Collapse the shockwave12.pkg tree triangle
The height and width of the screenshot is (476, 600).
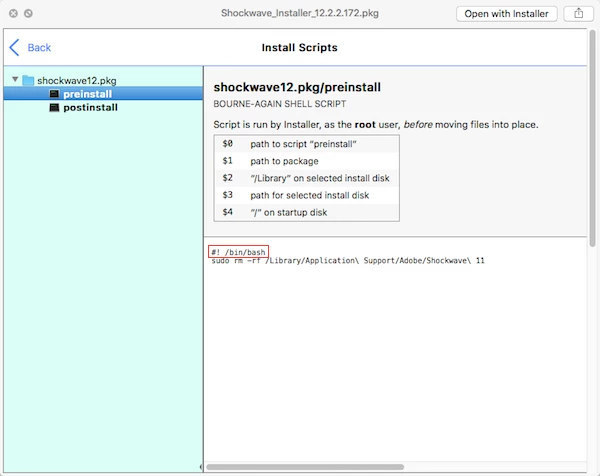(15, 80)
